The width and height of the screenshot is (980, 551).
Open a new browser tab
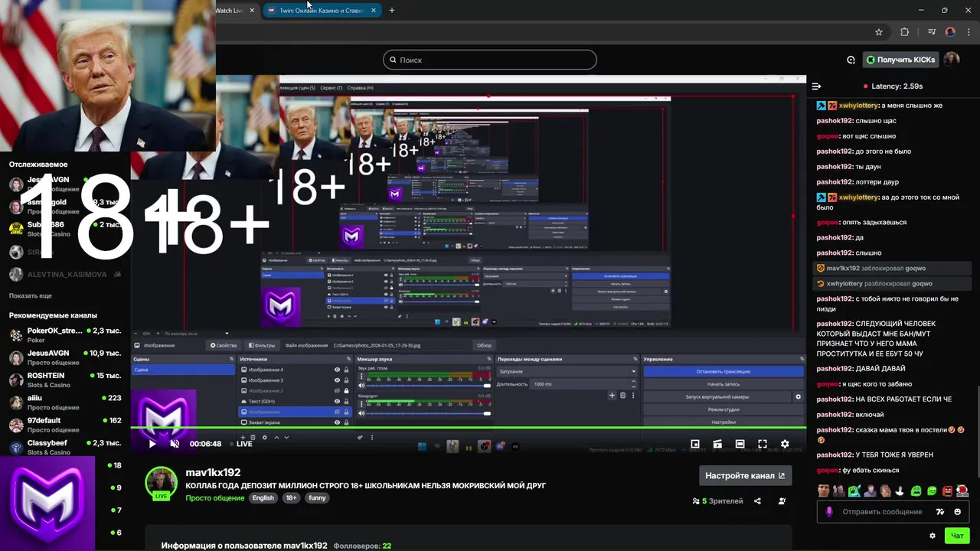click(392, 11)
